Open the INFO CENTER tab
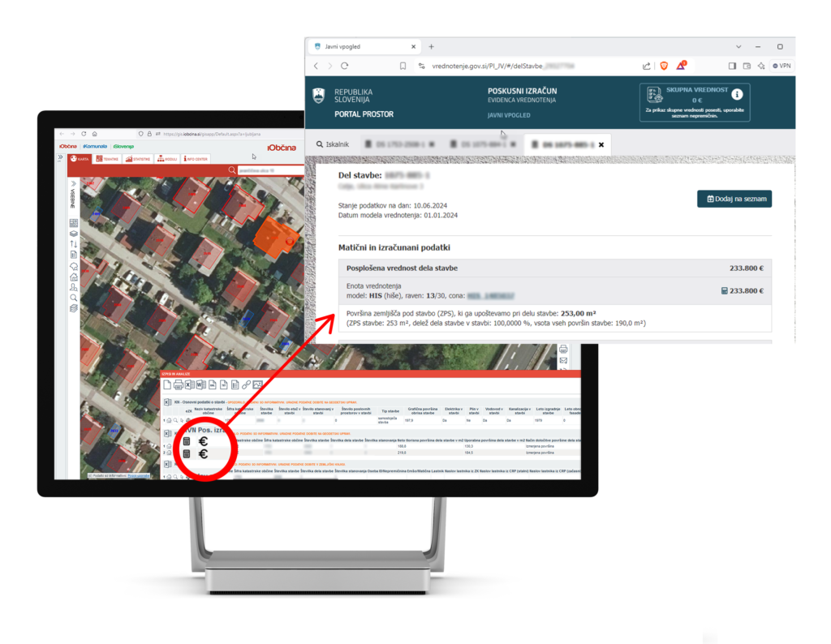The height and width of the screenshot is (644, 831). click(196, 159)
